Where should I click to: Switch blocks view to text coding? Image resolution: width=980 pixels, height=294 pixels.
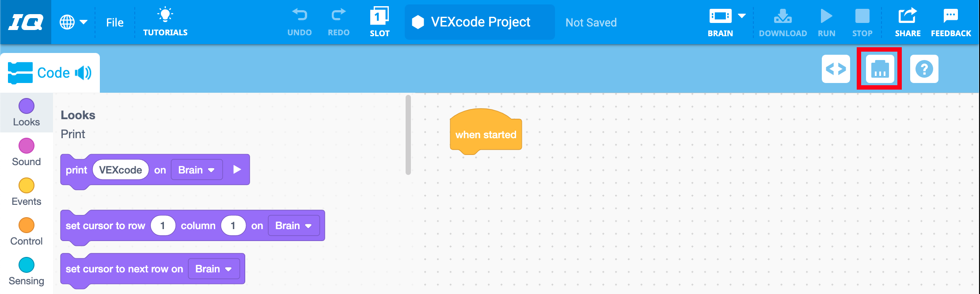click(x=836, y=69)
